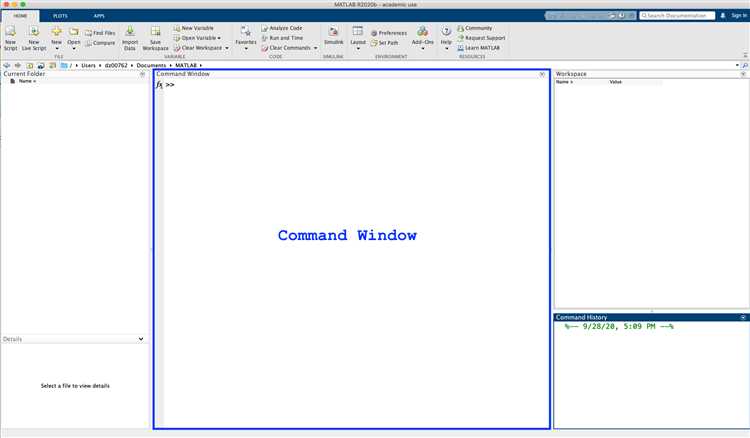Click Set Path
The width and height of the screenshot is (750, 438).
click(384, 43)
